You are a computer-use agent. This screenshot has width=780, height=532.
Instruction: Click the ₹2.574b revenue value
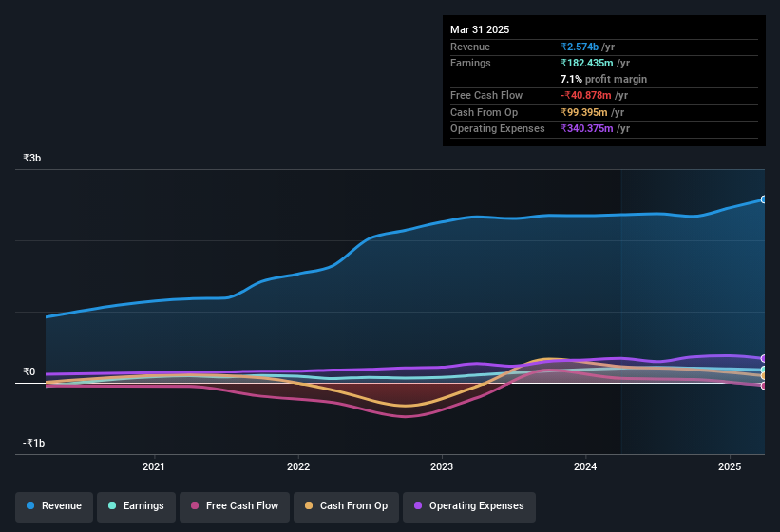coord(580,47)
